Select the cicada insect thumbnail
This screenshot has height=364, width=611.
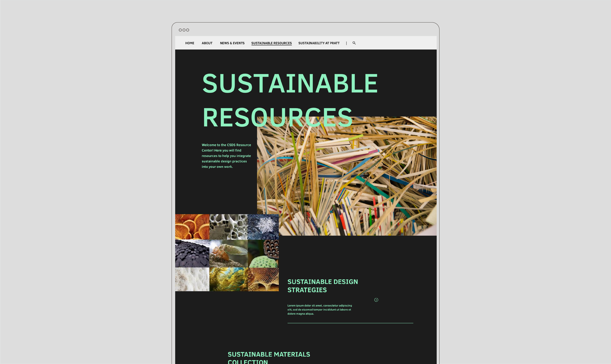click(x=228, y=254)
